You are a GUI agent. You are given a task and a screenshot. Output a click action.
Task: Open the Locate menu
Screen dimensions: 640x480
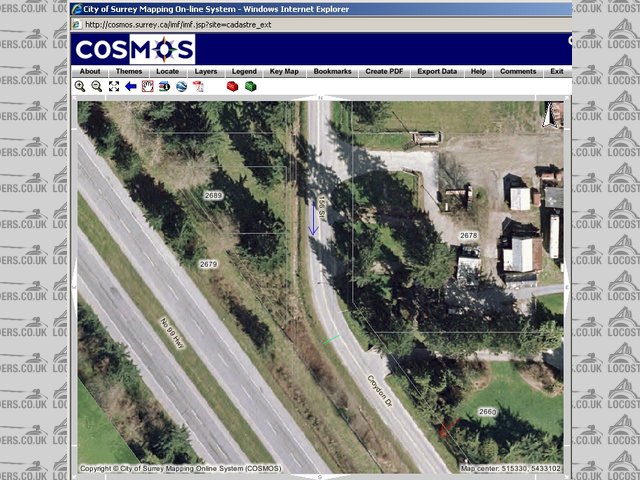point(167,72)
